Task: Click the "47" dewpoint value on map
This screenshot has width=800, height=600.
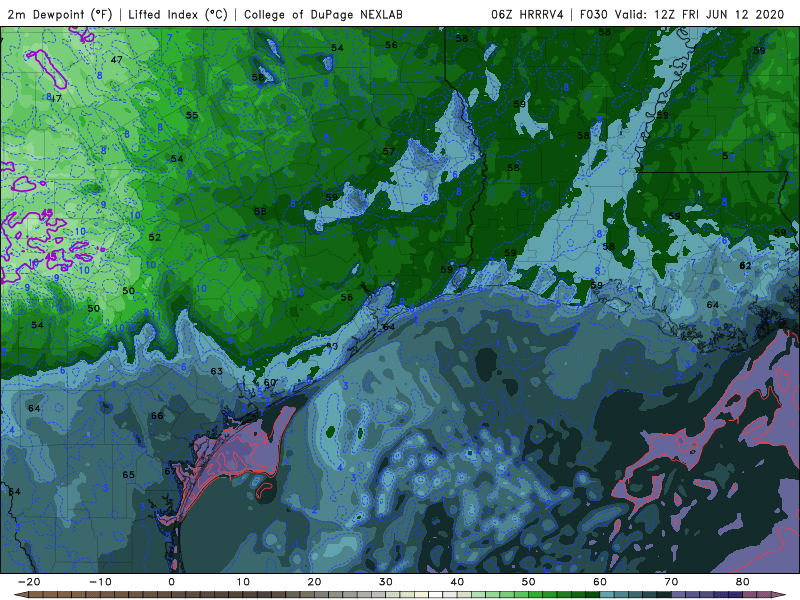Action: pyautogui.click(x=116, y=60)
